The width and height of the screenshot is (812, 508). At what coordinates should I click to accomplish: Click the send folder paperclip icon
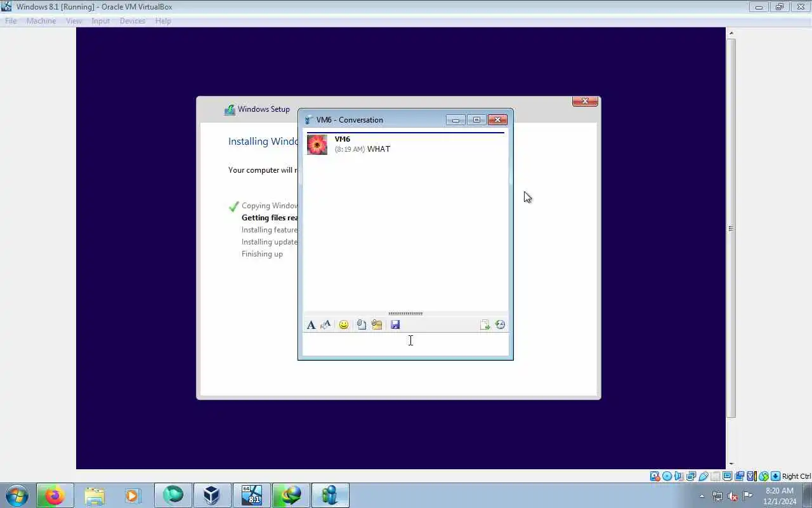[377, 325]
